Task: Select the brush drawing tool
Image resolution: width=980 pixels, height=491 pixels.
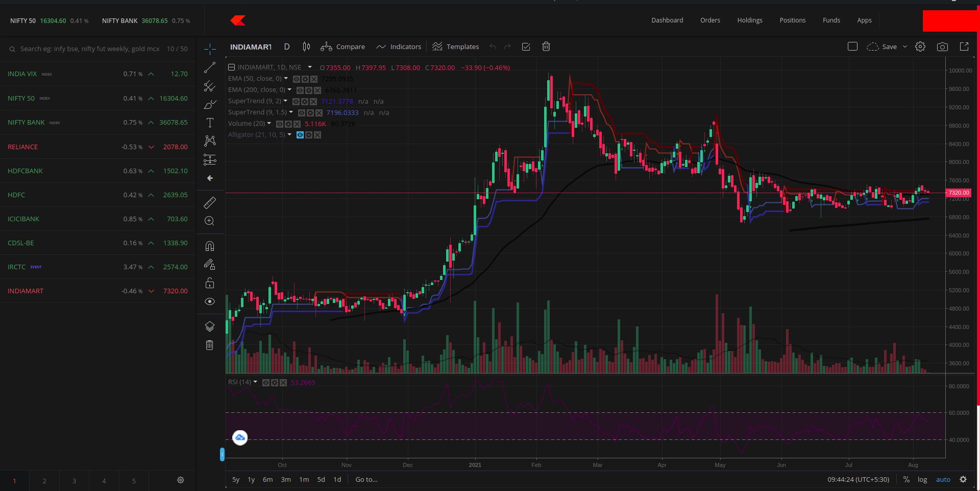Action: point(210,104)
